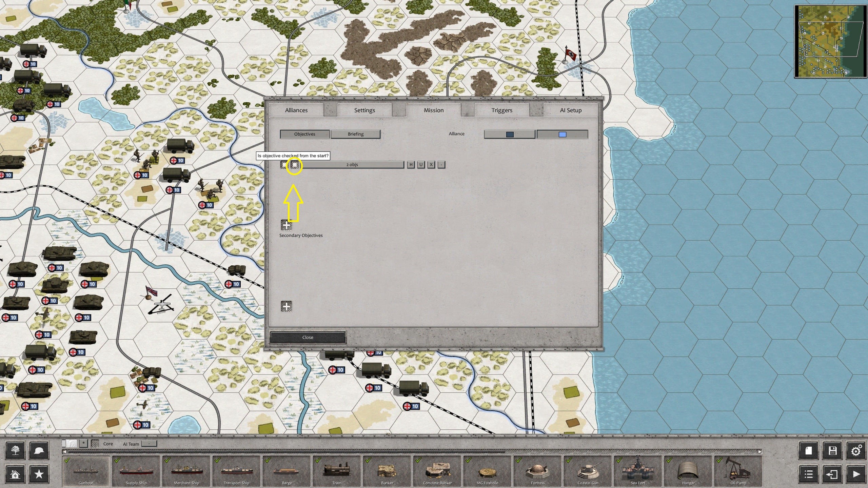Toggle the first checkbox beside 2 objs
Screen dimensions: 868x488
[x=284, y=165]
